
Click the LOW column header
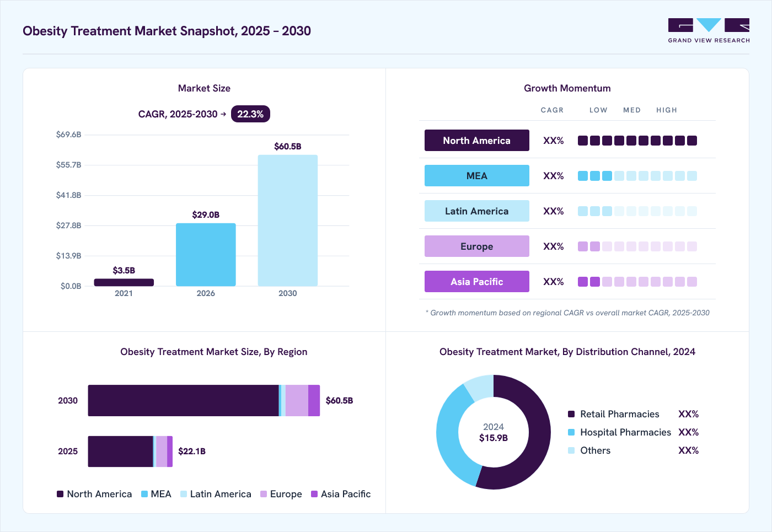click(598, 110)
